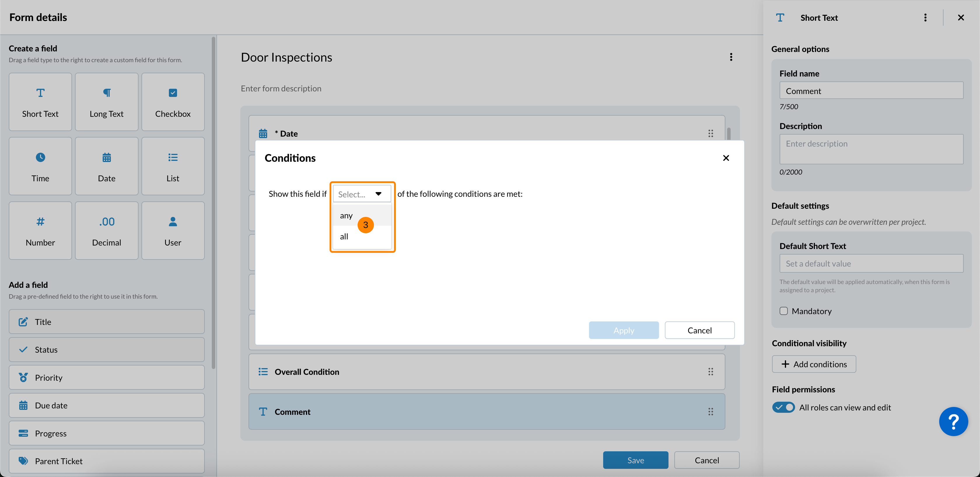Choose 'any' from the dropdown list
Image resolution: width=980 pixels, height=477 pixels.
[x=346, y=215]
